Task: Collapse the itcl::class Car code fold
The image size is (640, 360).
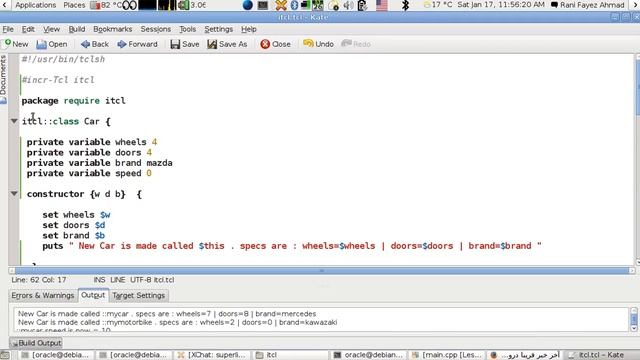Action: click(x=14, y=121)
